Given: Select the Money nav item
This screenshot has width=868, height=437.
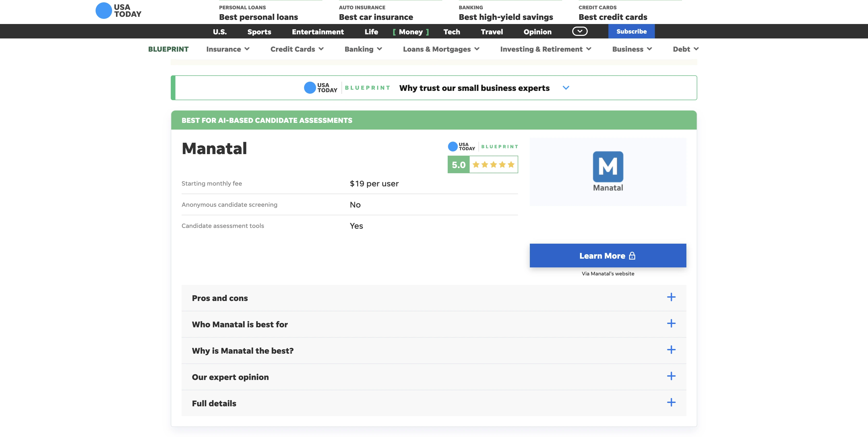Looking at the screenshot, I should pos(410,32).
